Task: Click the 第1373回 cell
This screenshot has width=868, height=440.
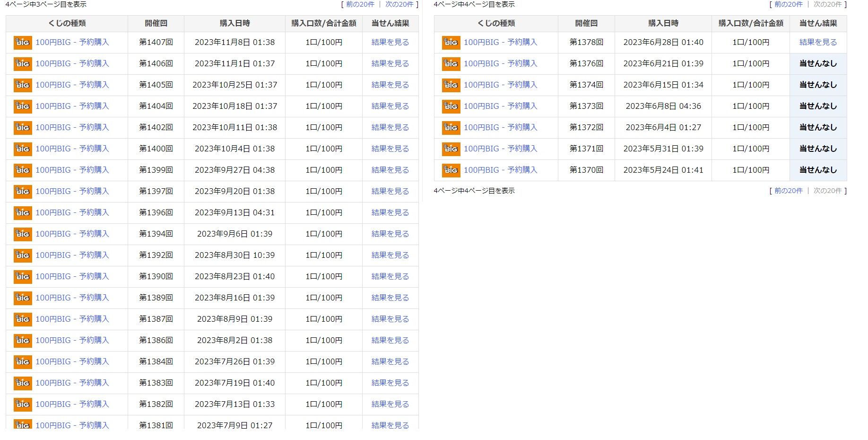Action: pyautogui.click(x=587, y=106)
